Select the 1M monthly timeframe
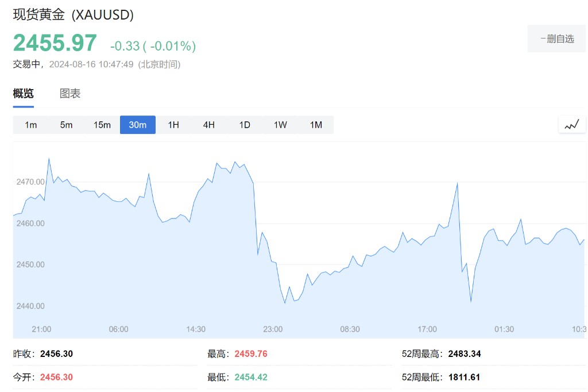588x392 pixels. tap(316, 125)
